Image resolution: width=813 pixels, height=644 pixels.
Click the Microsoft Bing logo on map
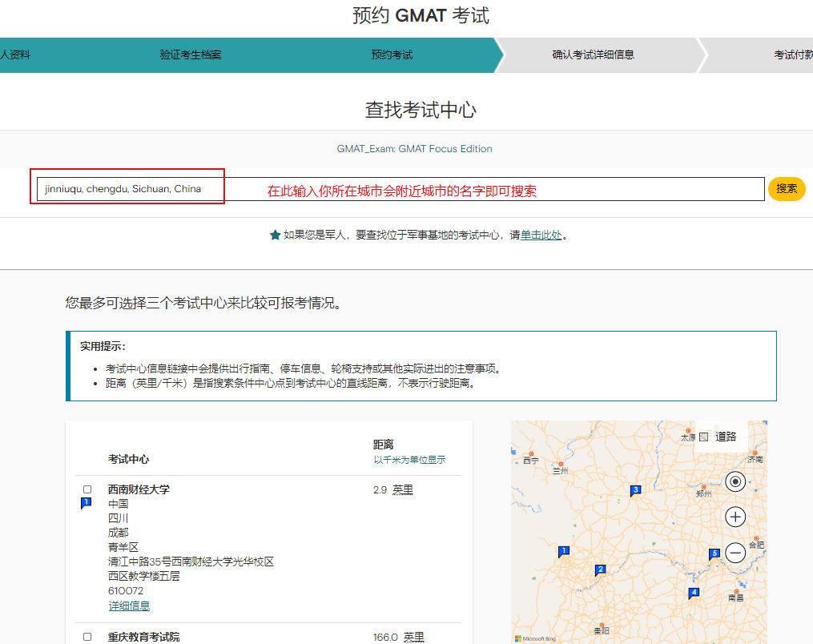(x=535, y=639)
